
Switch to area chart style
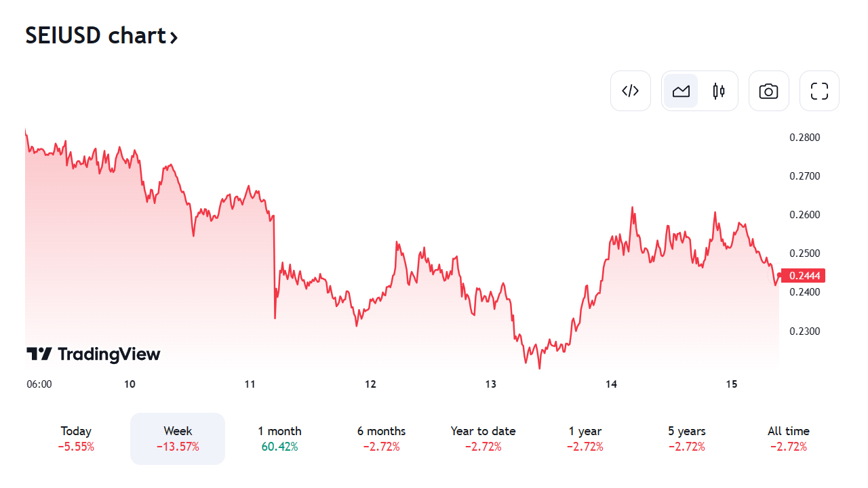pos(681,91)
